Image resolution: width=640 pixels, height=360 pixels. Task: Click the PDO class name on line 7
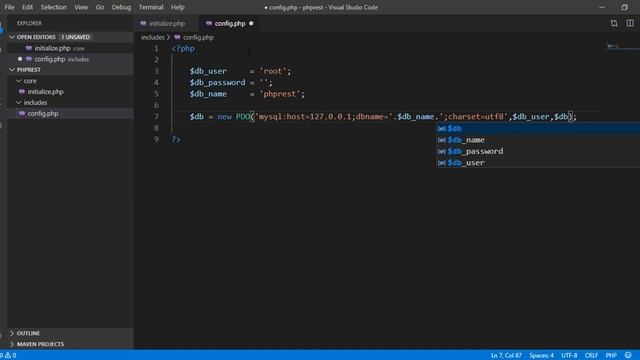coord(243,117)
